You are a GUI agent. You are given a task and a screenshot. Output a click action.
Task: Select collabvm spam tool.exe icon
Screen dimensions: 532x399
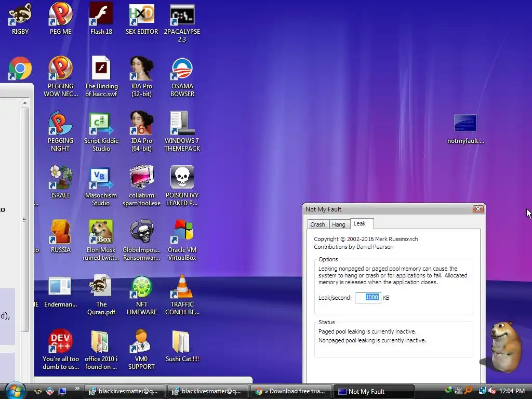point(142,186)
